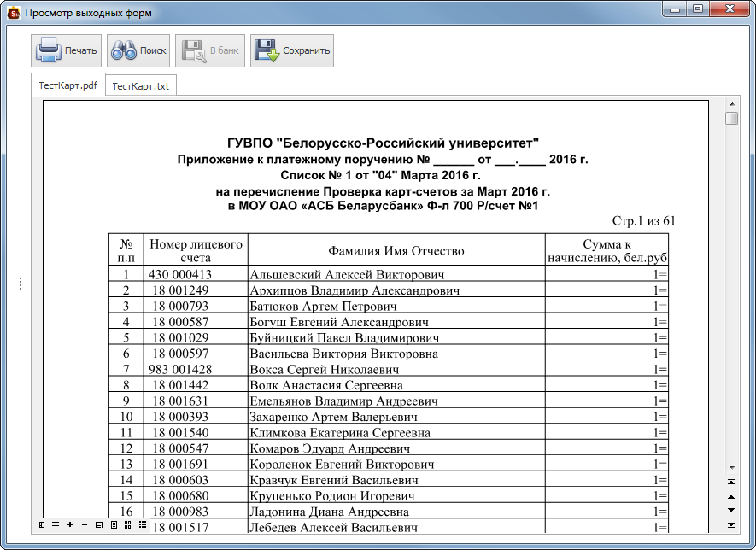Click column header 'Фамилия Имя Отчество'

tap(396, 250)
